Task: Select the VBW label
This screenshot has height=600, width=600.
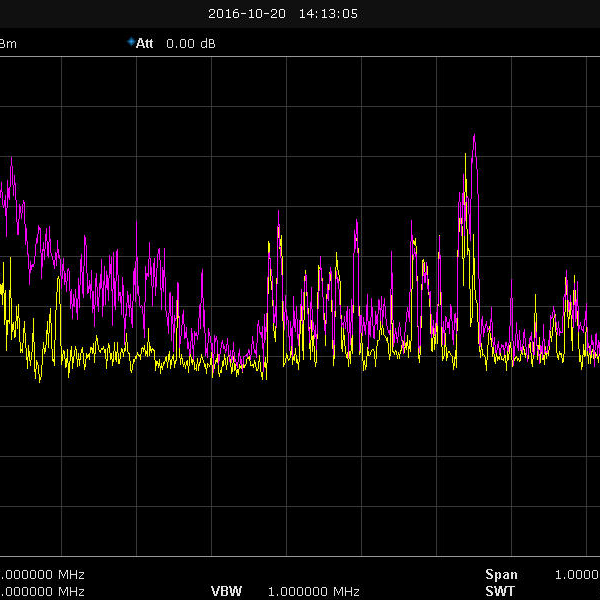Action: coord(226,591)
